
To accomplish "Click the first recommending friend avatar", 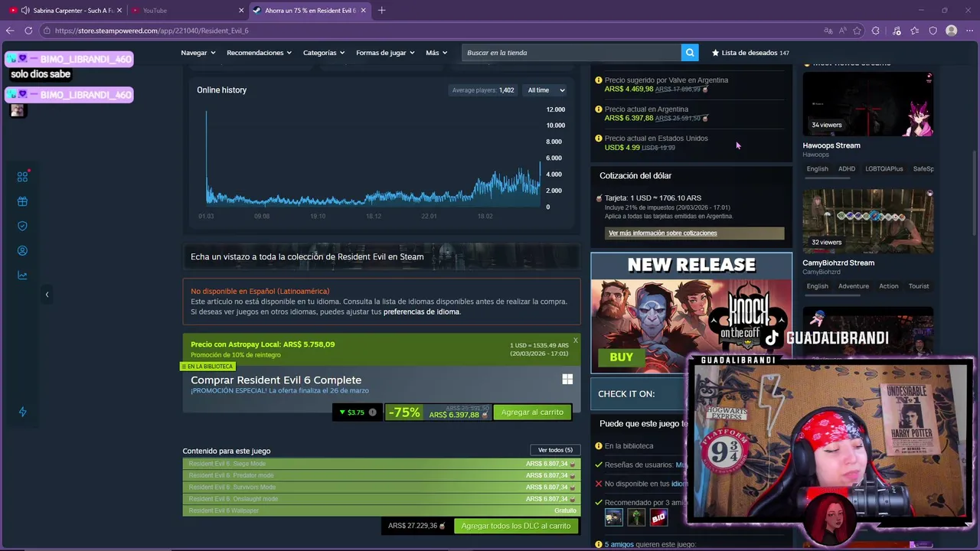I will [613, 518].
